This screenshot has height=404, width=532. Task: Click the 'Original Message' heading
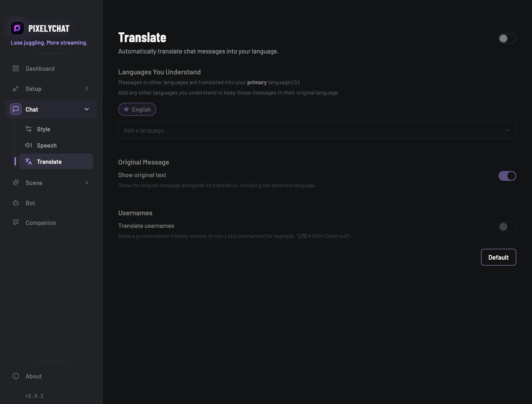point(144,162)
